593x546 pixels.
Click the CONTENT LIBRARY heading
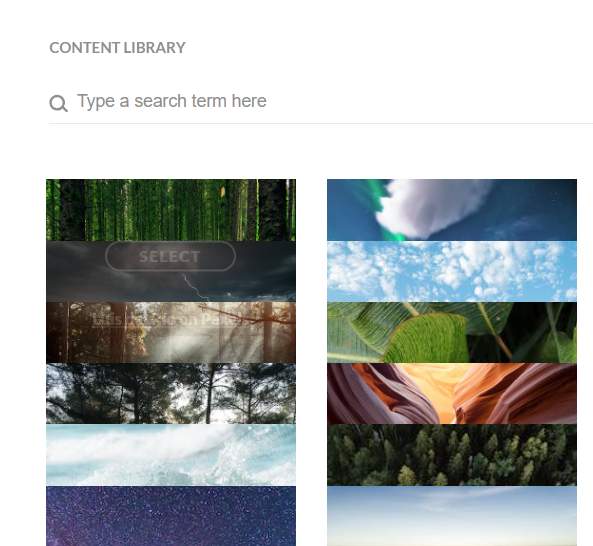(x=117, y=48)
